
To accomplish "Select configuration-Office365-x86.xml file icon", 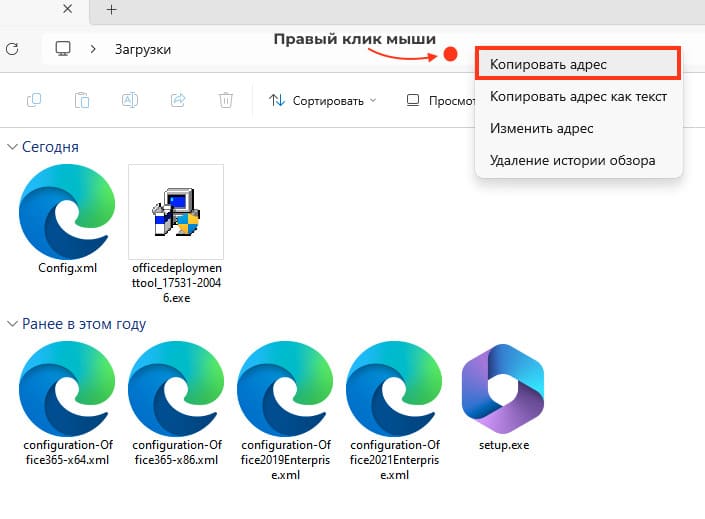I will point(176,389).
